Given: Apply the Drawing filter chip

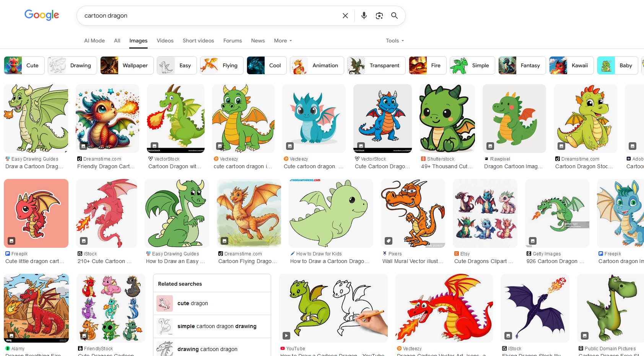Looking at the screenshot, I should click(72, 65).
